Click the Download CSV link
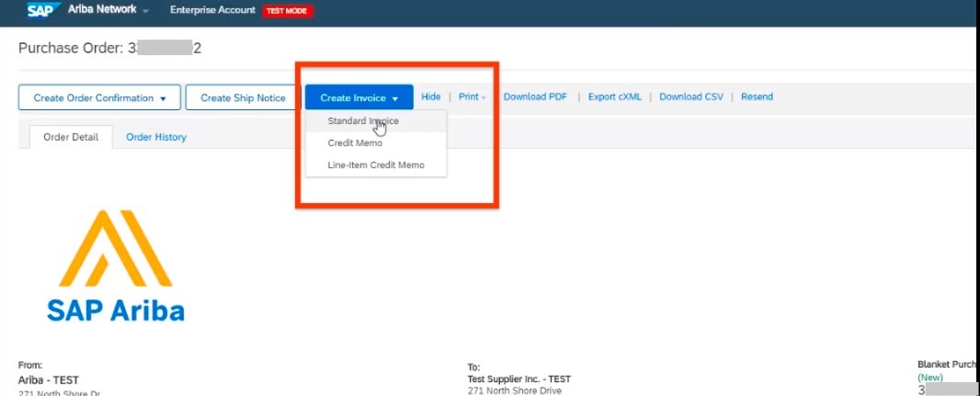 pyautogui.click(x=691, y=96)
